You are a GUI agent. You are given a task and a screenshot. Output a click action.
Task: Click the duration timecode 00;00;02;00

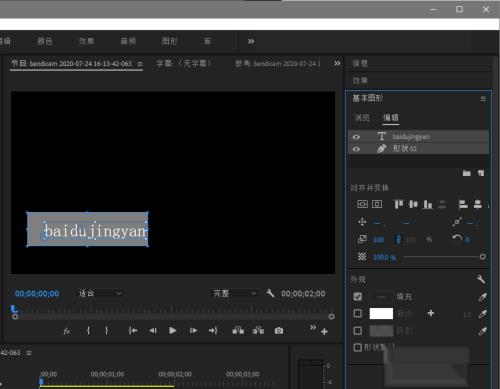303,294
